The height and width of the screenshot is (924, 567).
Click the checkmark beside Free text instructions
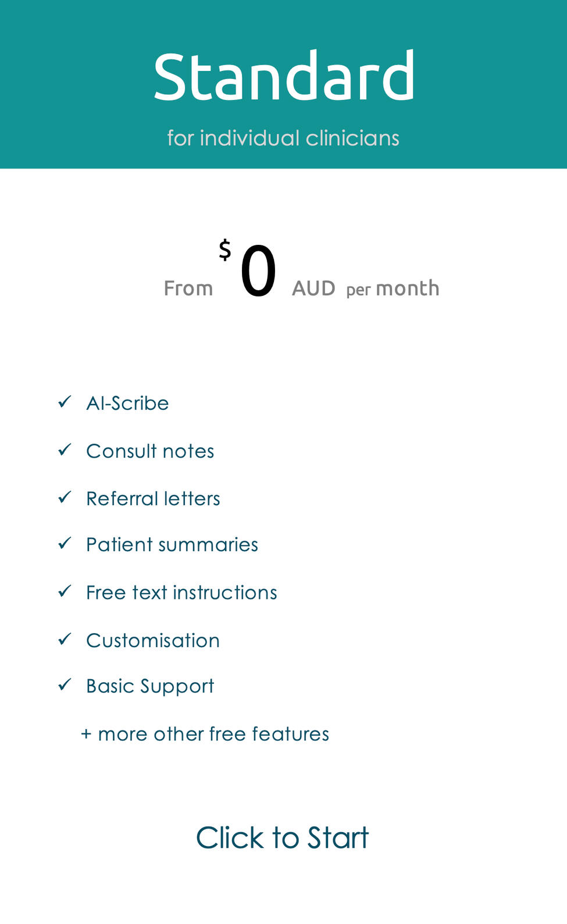coord(65,591)
